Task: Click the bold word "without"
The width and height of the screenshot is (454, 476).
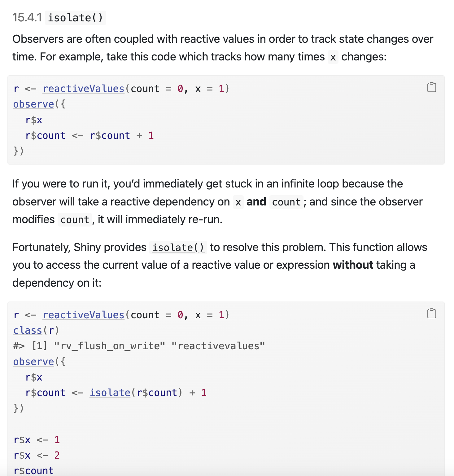Action: [x=353, y=265]
